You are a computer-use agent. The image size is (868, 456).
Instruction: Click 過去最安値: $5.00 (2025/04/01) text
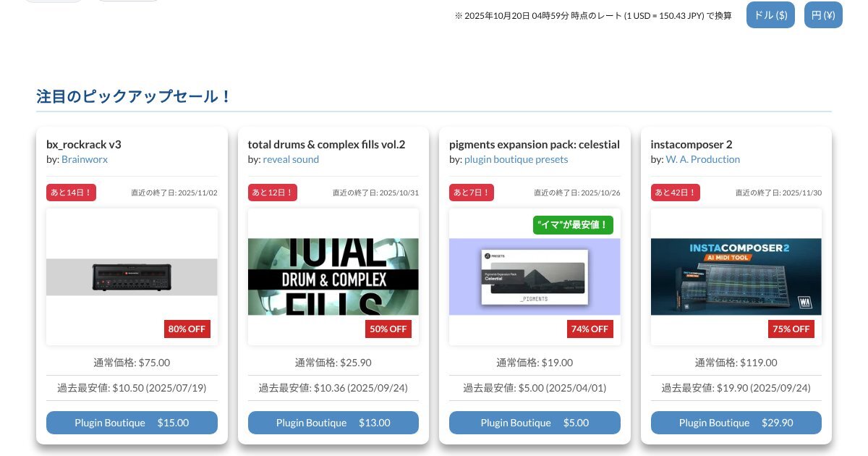click(x=535, y=388)
